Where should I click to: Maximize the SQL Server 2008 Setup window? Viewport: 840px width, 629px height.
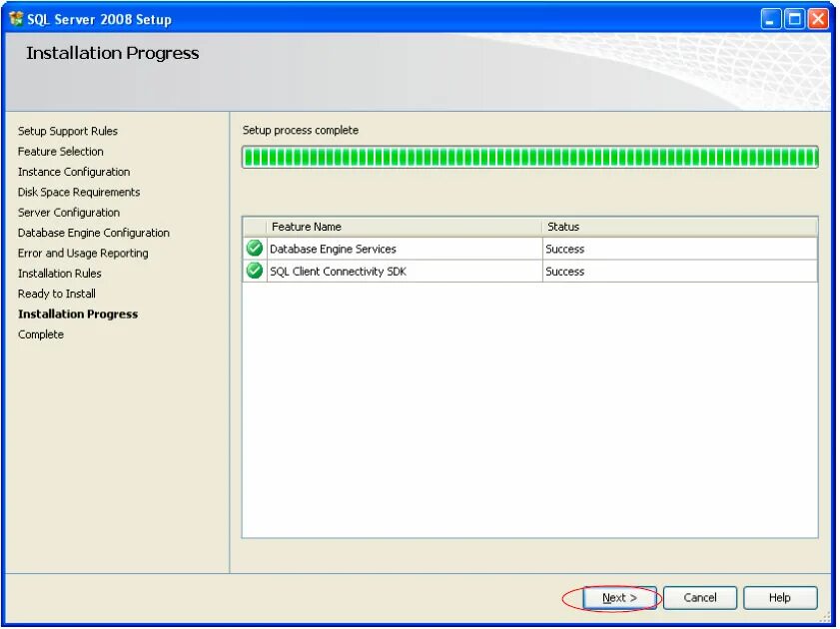coord(794,19)
